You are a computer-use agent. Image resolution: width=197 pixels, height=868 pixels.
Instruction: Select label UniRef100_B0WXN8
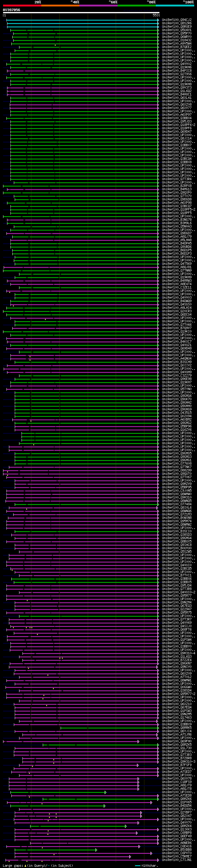tap(177, 518)
